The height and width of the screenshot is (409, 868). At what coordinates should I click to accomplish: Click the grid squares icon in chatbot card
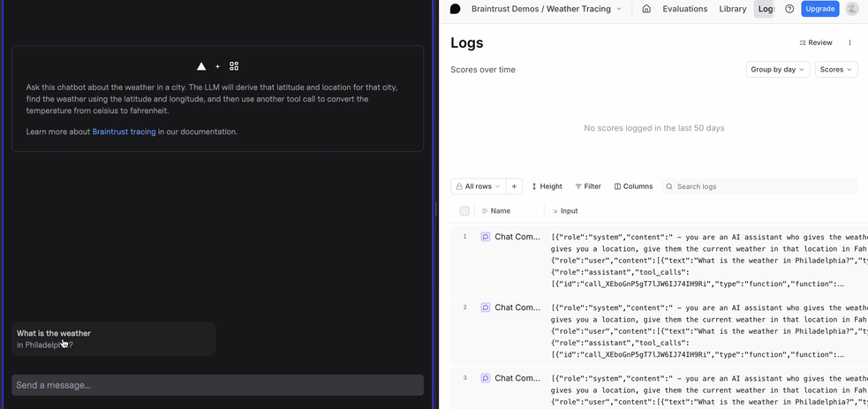(x=234, y=66)
